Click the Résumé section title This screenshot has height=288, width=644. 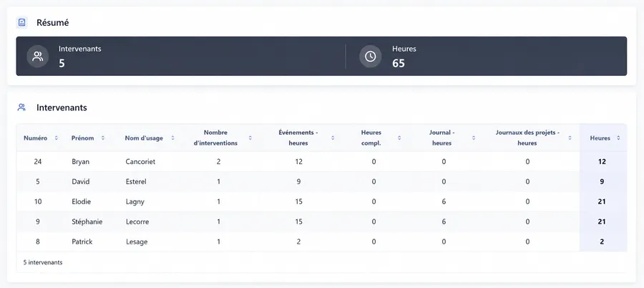(x=52, y=23)
